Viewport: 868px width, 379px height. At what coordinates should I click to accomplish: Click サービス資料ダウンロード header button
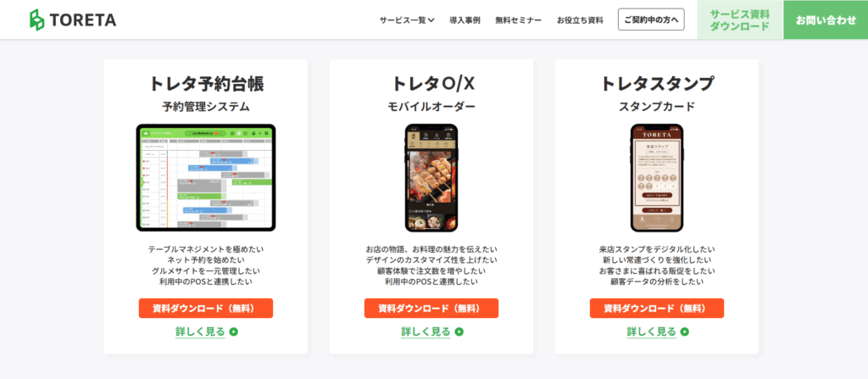tap(739, 20)
